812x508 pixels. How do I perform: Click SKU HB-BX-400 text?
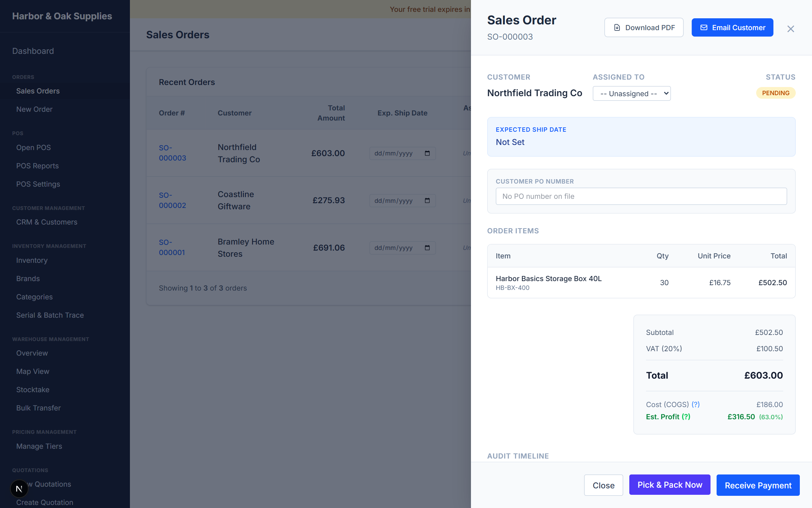[513, 288]
